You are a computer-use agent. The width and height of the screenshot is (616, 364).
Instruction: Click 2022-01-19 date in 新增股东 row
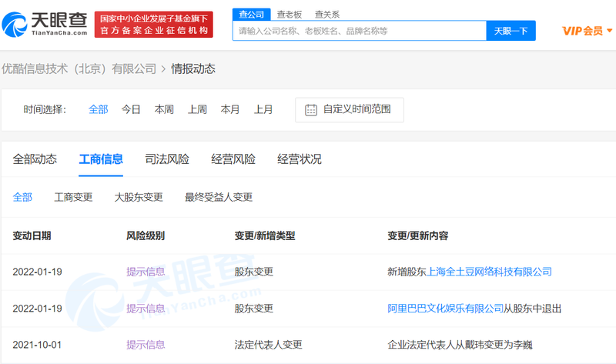[x=37, y=272]
